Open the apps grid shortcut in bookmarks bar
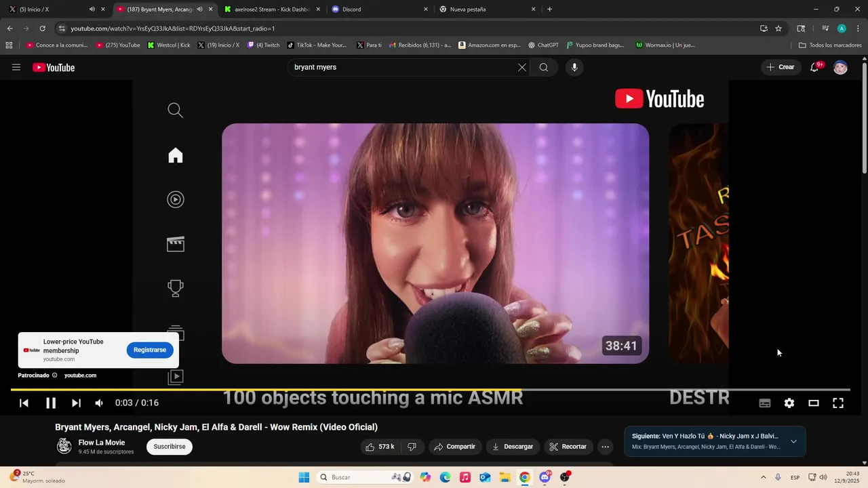868x488 pixels. (x=9, y=45)
